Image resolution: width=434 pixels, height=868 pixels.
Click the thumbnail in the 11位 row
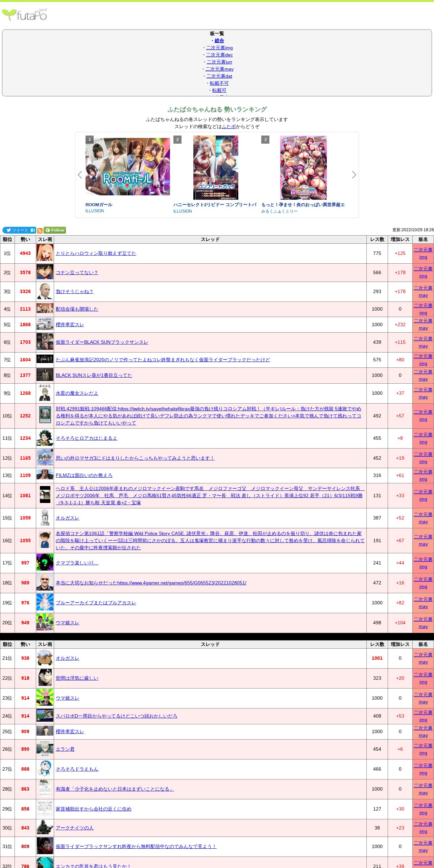click(45, 438)
